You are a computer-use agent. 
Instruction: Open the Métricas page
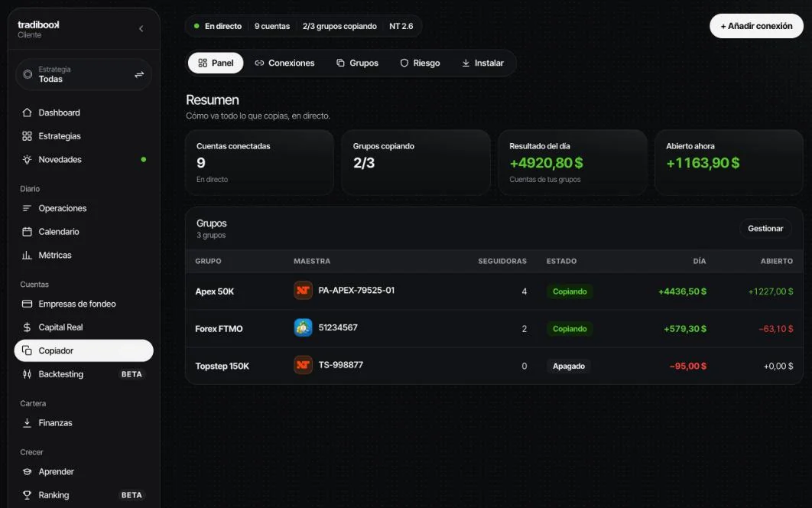pyautogui.click(x=83, y=255)
